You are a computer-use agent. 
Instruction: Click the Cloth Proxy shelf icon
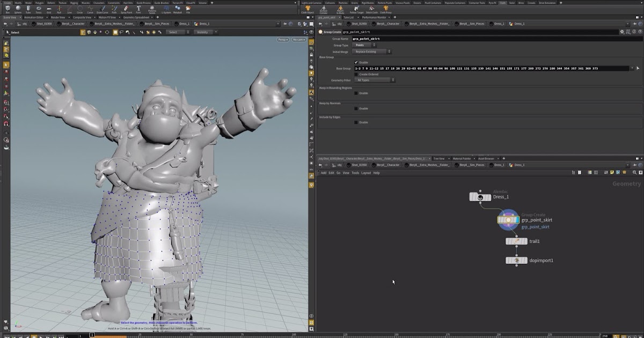click(385, 9)
